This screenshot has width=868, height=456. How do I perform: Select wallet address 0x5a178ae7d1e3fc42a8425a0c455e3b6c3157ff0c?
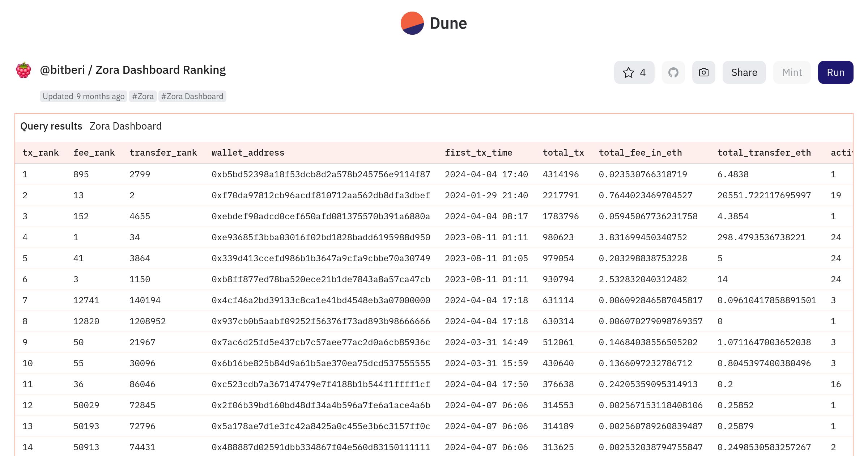coord(321,426)
